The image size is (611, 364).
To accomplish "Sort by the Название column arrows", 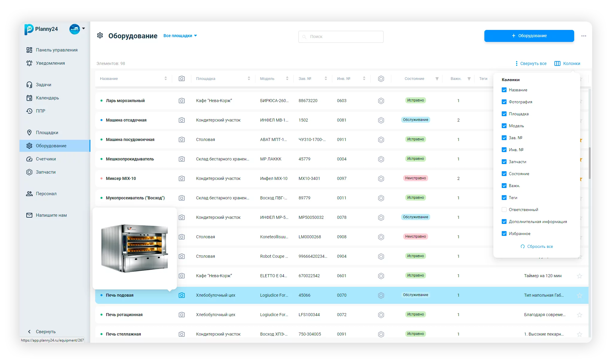I will (x=166, y=78).
